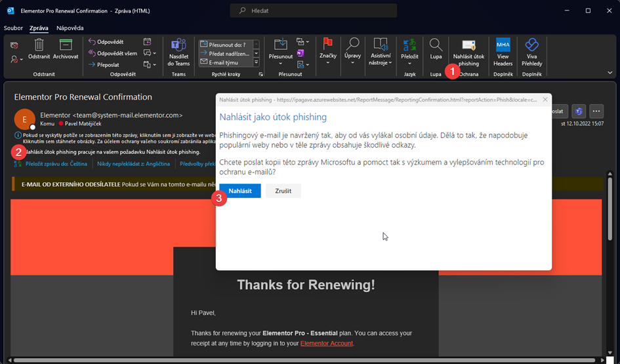This screenshot has width=620, height=364.
Task: Click the Hledat search box
Action: point(314,10)
